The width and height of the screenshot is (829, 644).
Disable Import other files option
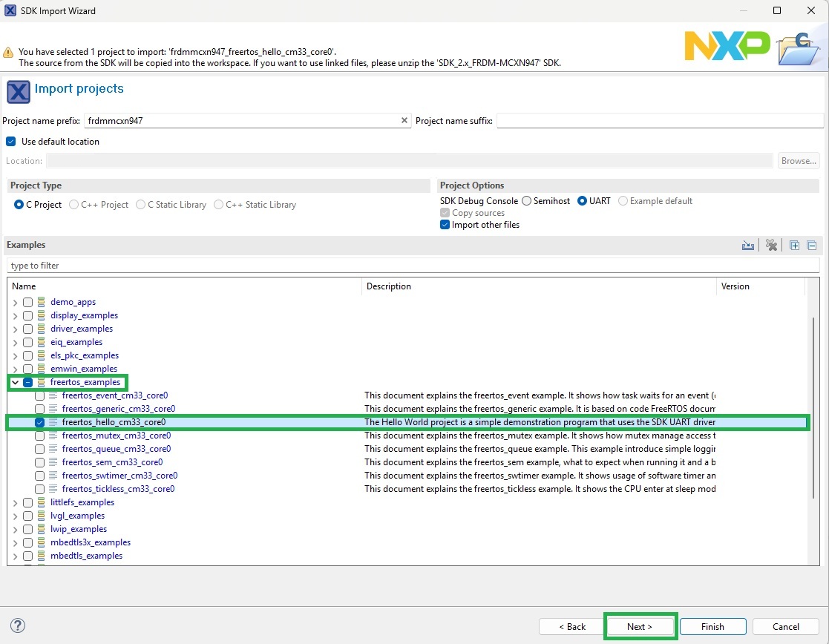pyautogui.click(x=445, y=224)
